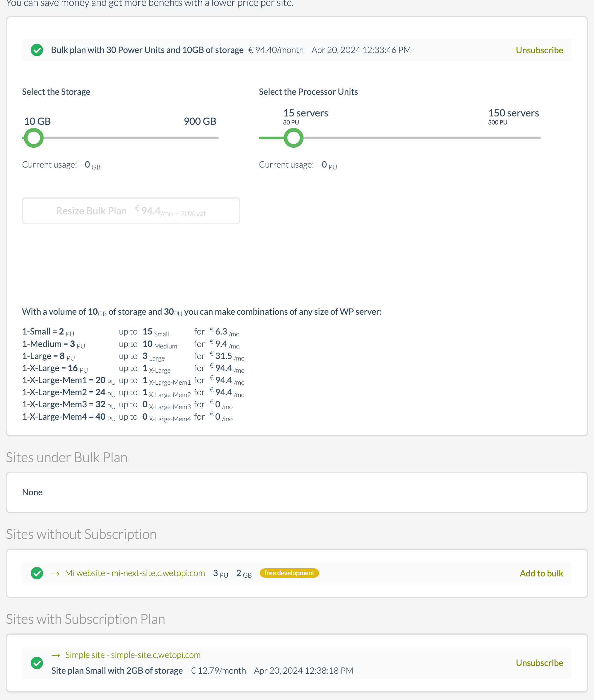Click the '15 servers' label
Viewport: 594px width, 700px height.
coord(305,113)
